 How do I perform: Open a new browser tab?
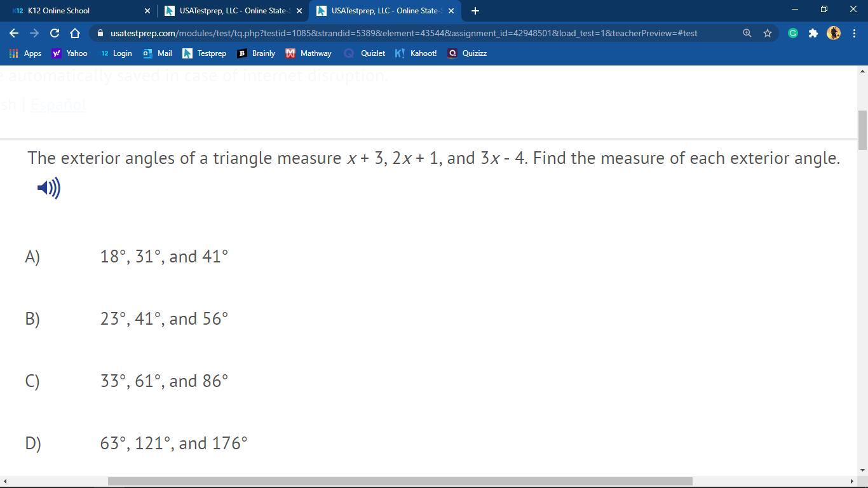point(475,11)
